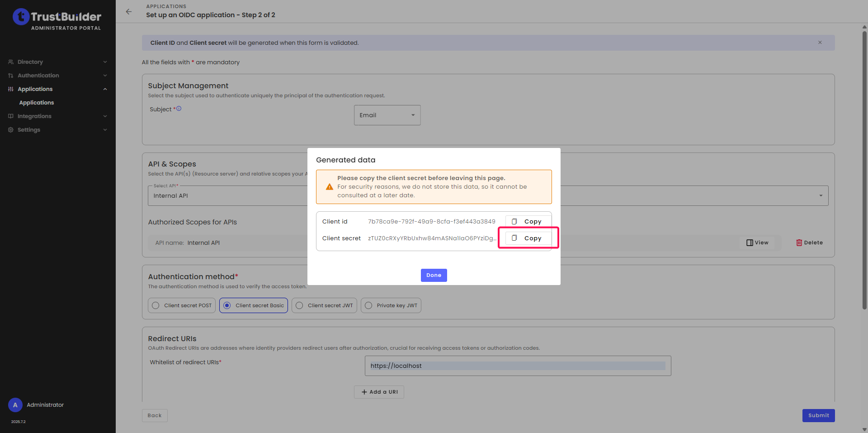Image resolution: width=868 pixels, height=433 pixels.
Task: Open the Subject Email dropdown
Action: tap(387, 115)
